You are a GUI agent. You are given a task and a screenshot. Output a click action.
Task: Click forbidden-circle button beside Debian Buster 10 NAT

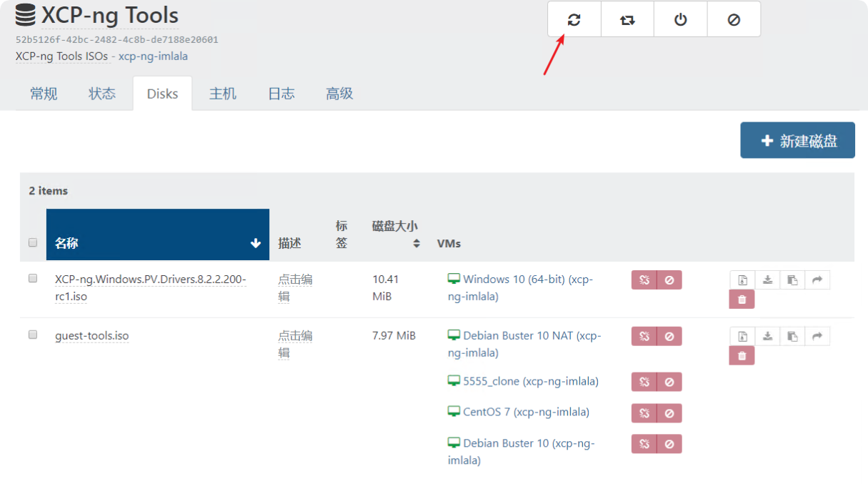(669, 336)
